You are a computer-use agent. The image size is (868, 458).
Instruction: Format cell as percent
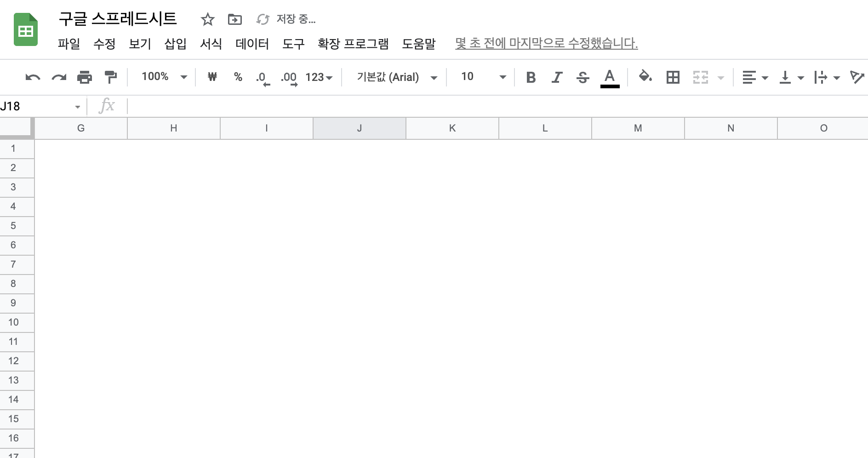pyautogui.click(x=238, y=77)
